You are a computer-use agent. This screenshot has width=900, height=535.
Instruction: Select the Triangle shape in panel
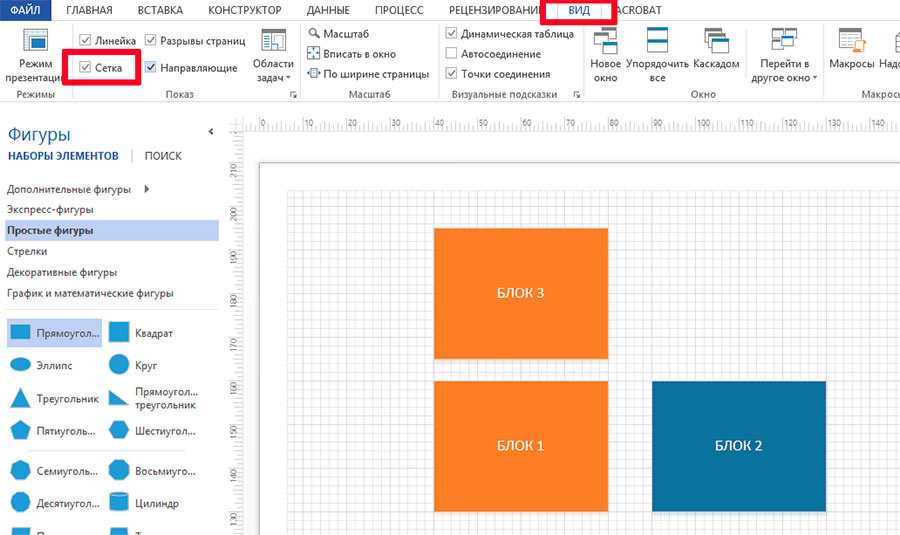(x=20, y=399)
